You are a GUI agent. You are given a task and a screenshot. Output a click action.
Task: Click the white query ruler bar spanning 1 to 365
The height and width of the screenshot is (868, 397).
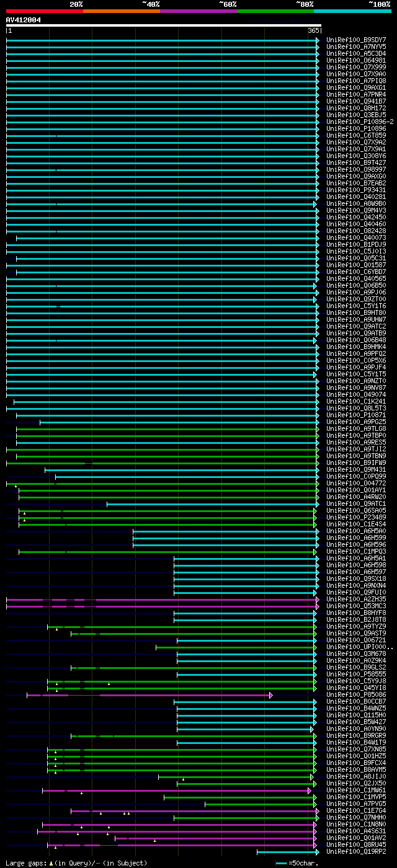pyautogui.click(x=164, y=25)
